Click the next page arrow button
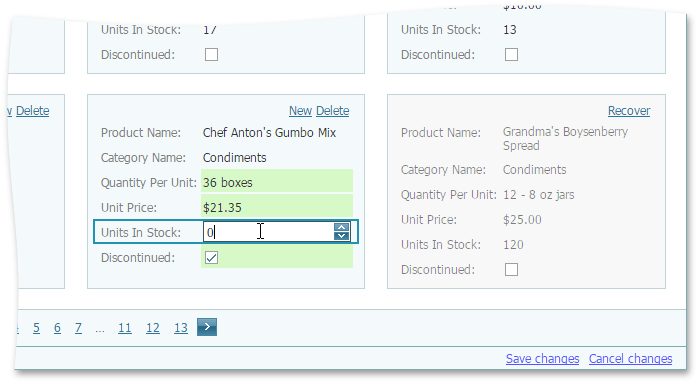The height and width of the screenshot is (385, 700). point(207,327)
